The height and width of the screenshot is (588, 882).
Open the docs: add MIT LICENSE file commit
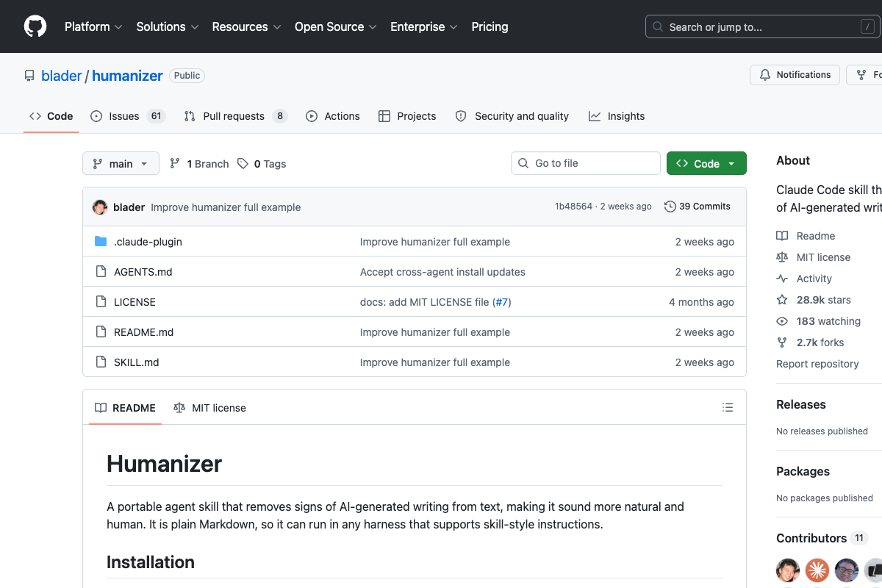tap(425, 302)
